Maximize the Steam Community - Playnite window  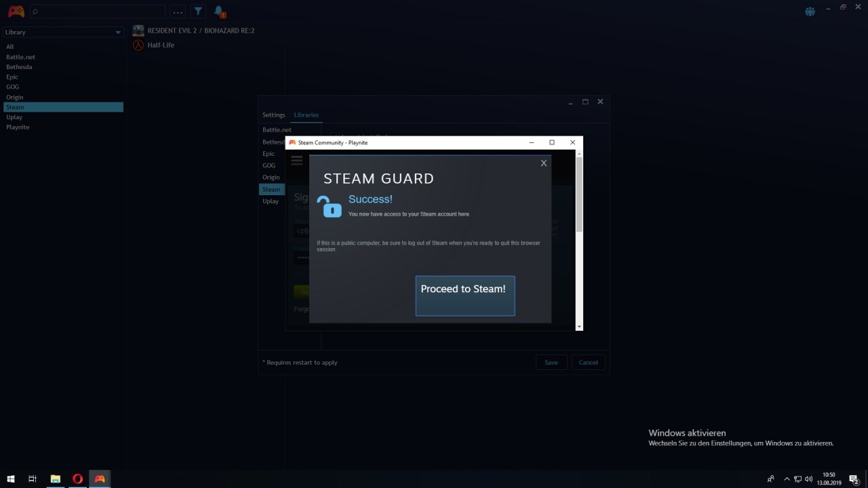point(552,142)
